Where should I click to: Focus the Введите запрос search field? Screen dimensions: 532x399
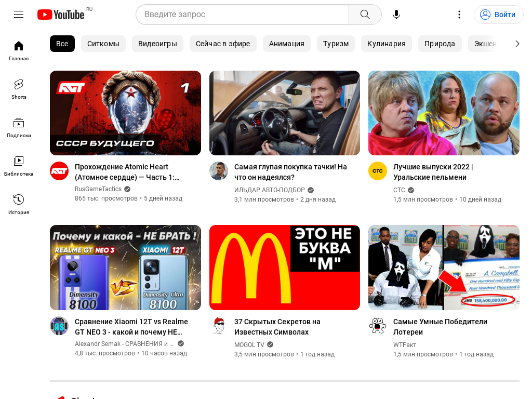(242, 15)
